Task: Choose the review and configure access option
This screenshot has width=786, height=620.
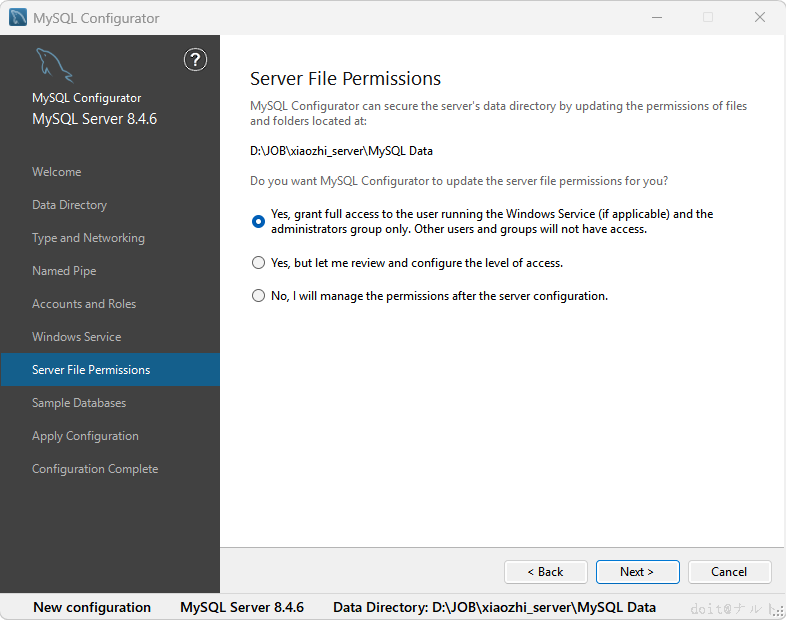Action: tap(259, 263)
